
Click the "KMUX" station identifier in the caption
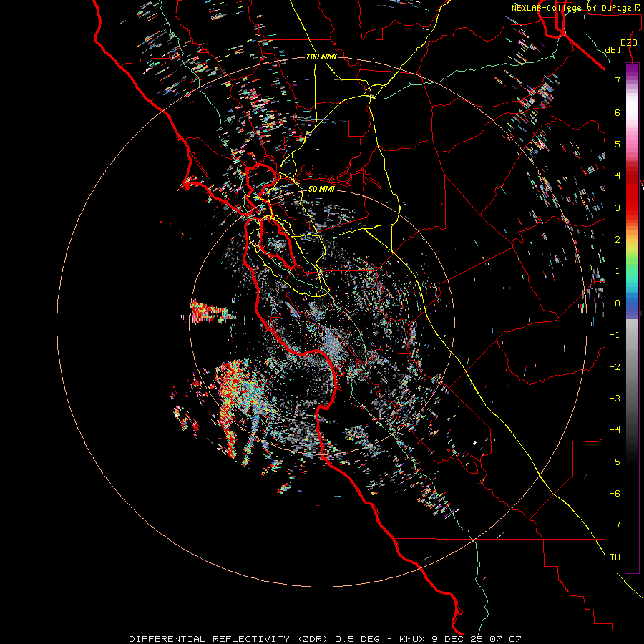[x=414, y=639]
